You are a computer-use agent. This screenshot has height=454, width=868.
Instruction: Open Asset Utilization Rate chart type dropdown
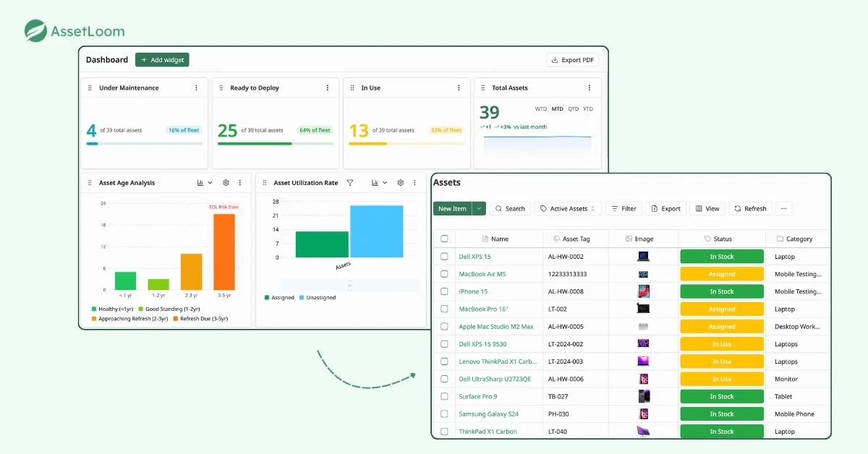379,183
